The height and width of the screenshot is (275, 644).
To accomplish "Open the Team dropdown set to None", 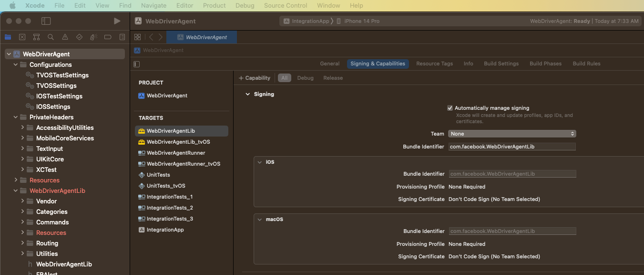I will [x=512, y=134].
